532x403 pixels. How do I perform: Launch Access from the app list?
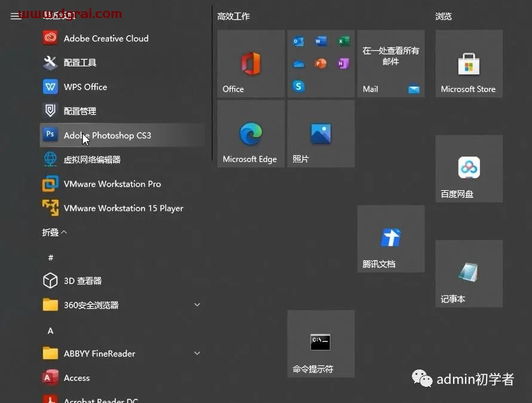(x=122, y=377)
